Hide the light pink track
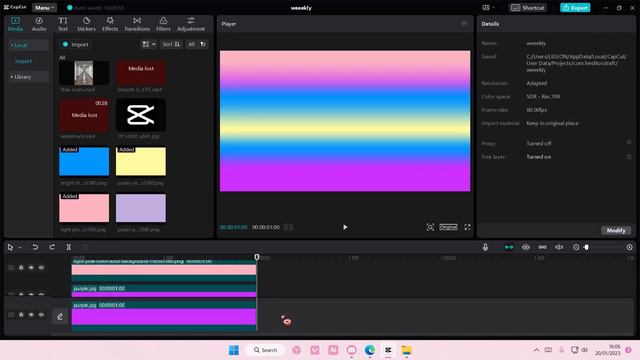640x360 pixels. [31, 268]
